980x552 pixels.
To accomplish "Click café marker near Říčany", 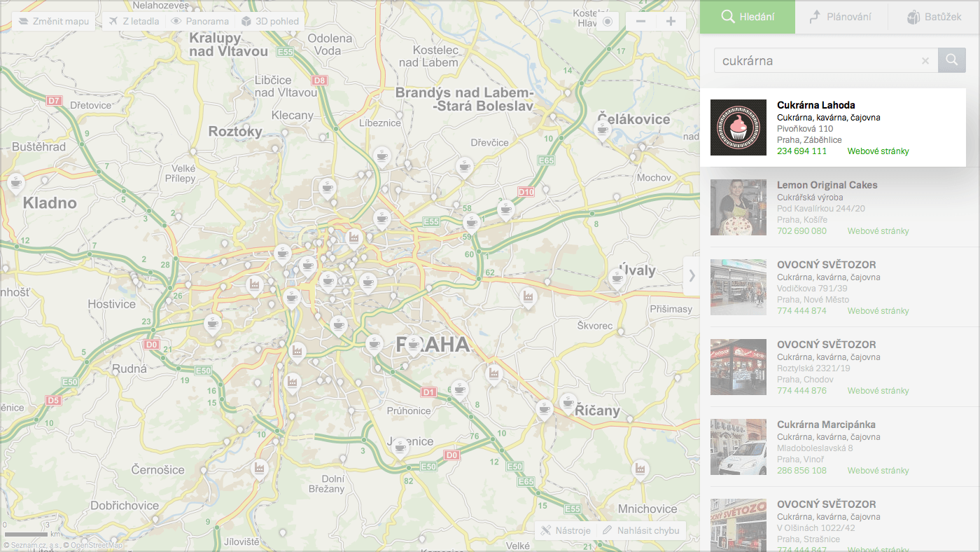I will click(x=568, y=403).
